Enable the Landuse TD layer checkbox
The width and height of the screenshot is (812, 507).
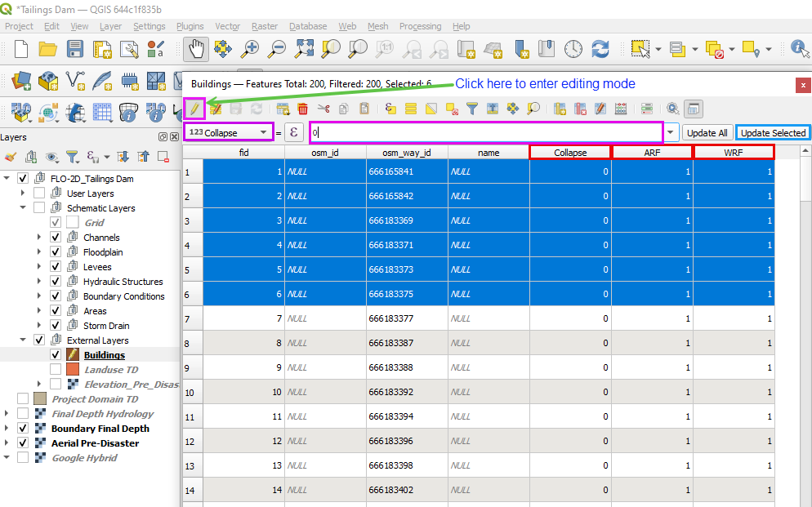(x=56, y=370)
